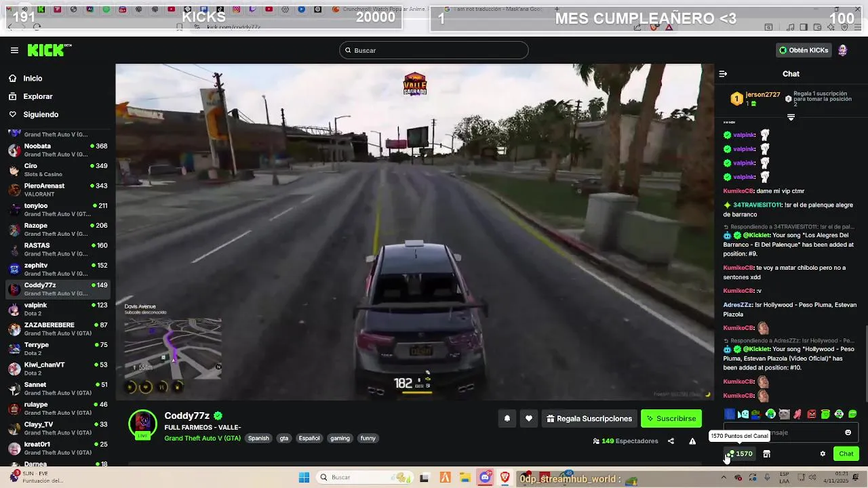868x488 pixels.
Task: Open tonyloo channel in sidebar
Action: (58, 210)
